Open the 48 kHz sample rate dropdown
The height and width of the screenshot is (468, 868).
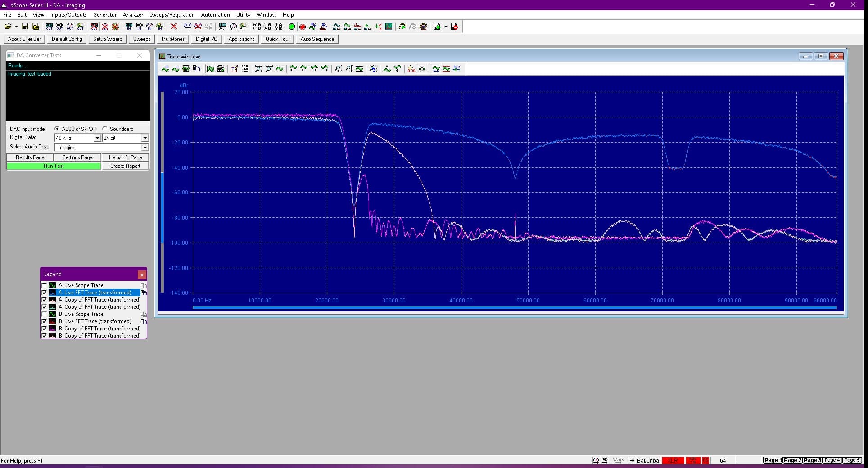point(97,138)
